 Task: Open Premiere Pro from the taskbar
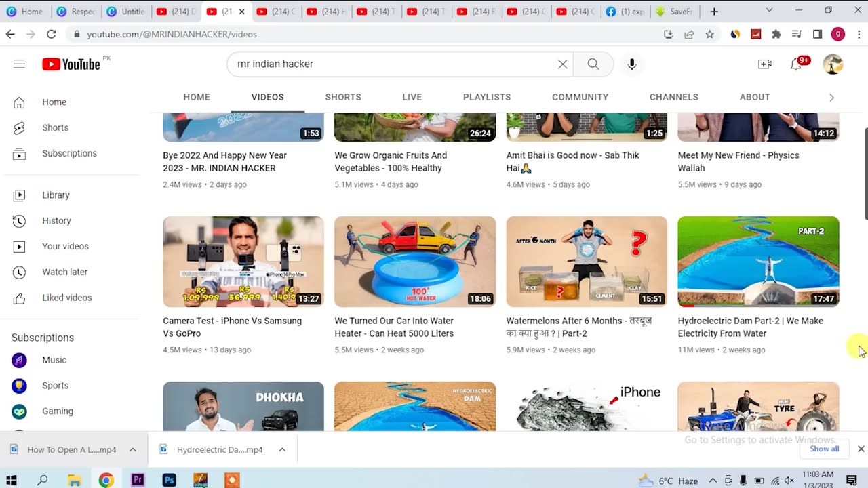tap(138, 481)
